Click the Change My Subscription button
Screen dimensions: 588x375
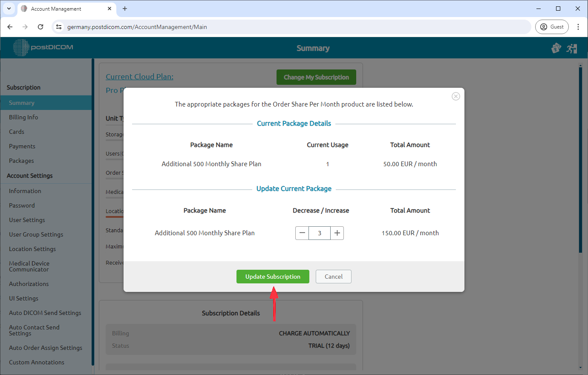click(316, 77)
